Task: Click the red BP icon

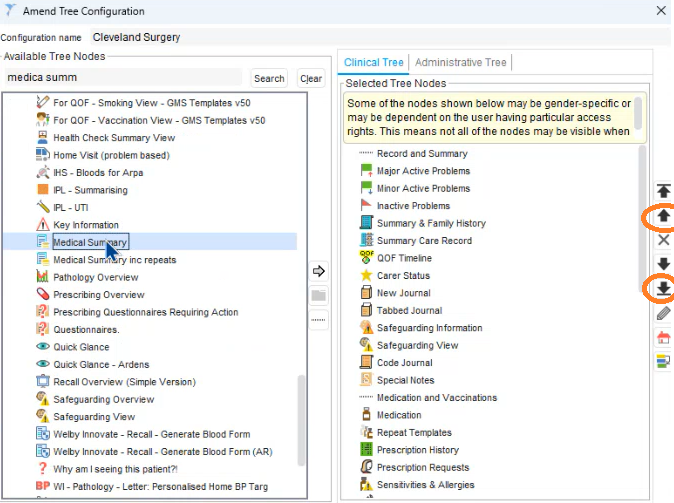Action: coord(43,486)
